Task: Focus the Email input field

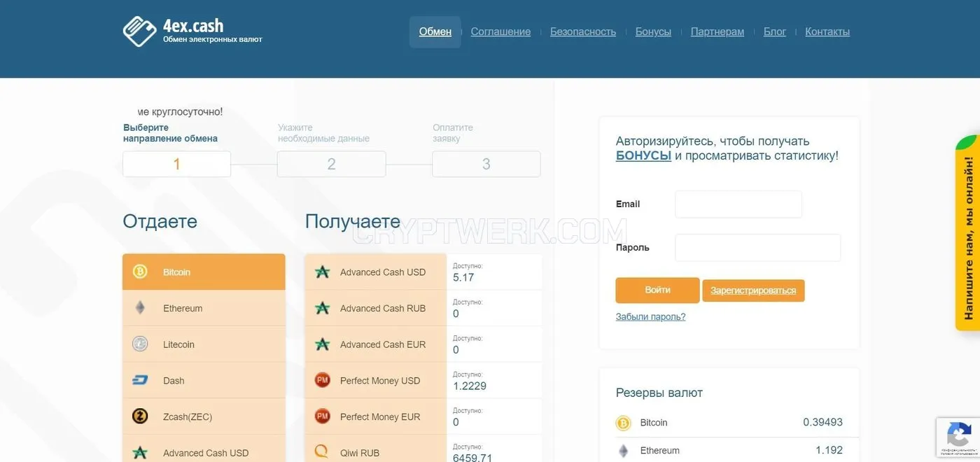Action: pyautogui.click(x=738, y=204)
